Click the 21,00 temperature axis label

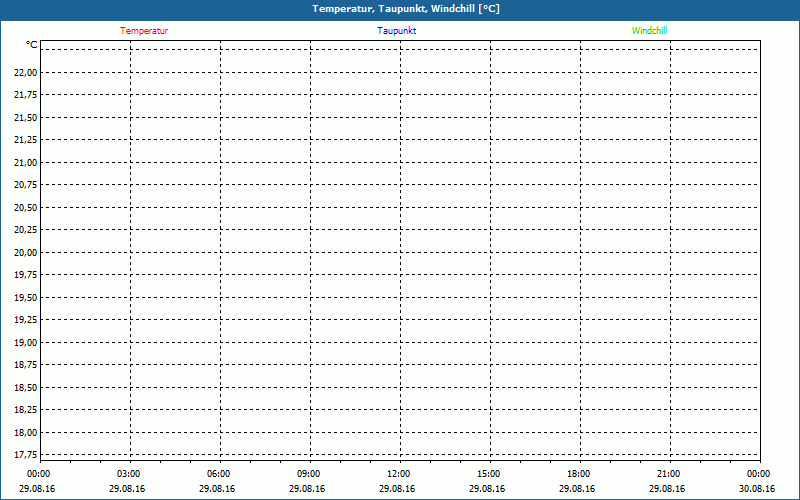(x=26, y=162)
